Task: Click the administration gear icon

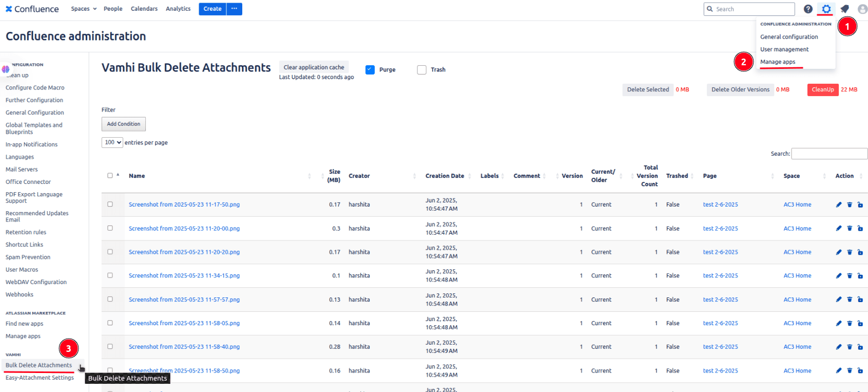Action: coord(826,9)
